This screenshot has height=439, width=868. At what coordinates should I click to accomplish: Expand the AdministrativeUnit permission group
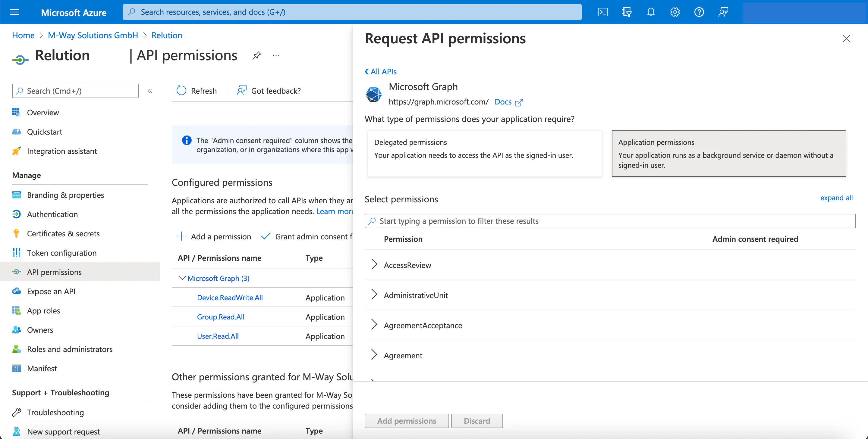point(374,294)
